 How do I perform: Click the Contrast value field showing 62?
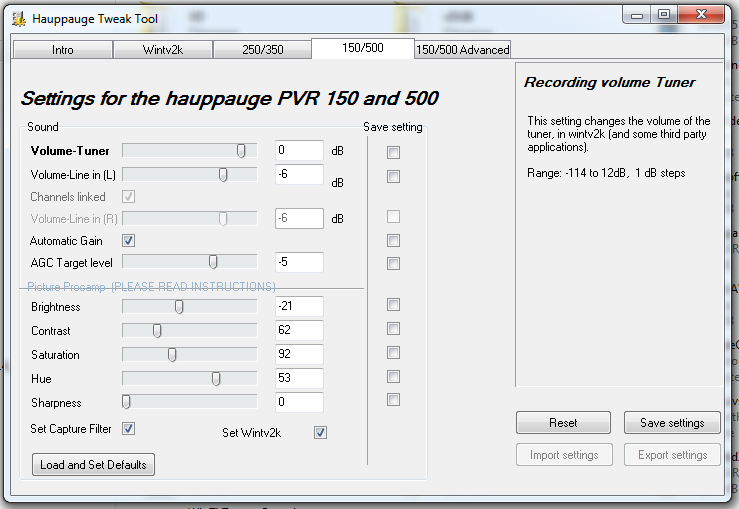[x=299, y=330]
